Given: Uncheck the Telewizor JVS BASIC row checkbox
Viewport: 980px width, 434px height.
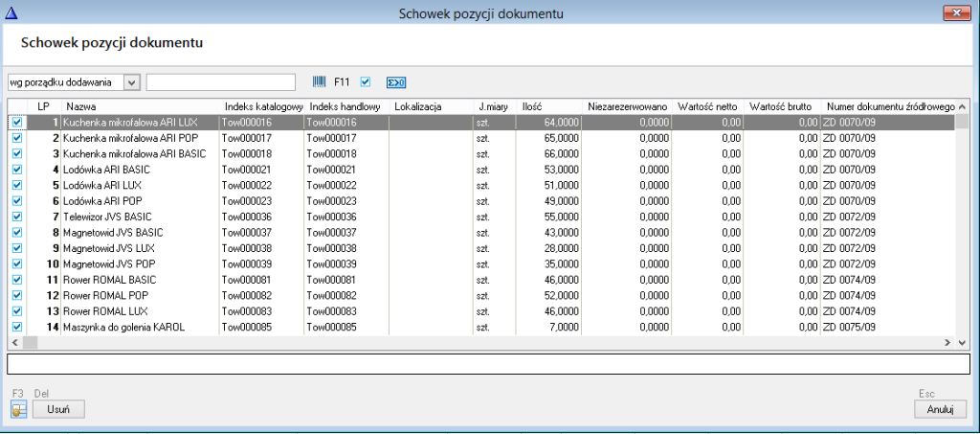Looking at the screenshot, I should point(16,217).
